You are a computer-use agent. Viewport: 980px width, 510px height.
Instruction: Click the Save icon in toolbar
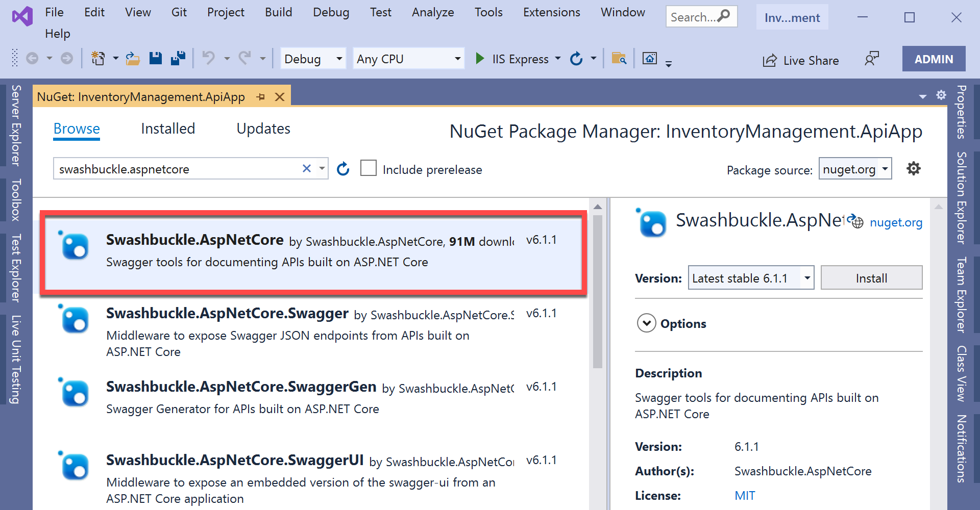click(156, 58)
